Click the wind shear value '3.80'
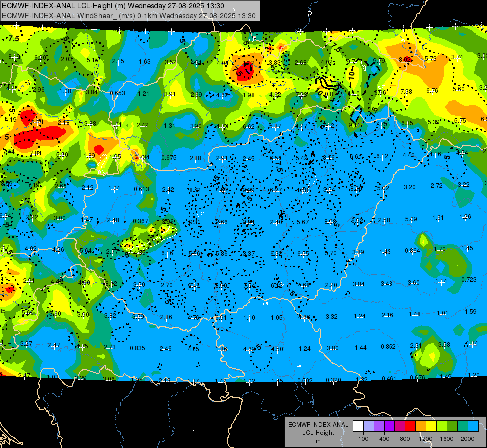The image size is (487, 448). pyautogui.click(x=333, y=348)
